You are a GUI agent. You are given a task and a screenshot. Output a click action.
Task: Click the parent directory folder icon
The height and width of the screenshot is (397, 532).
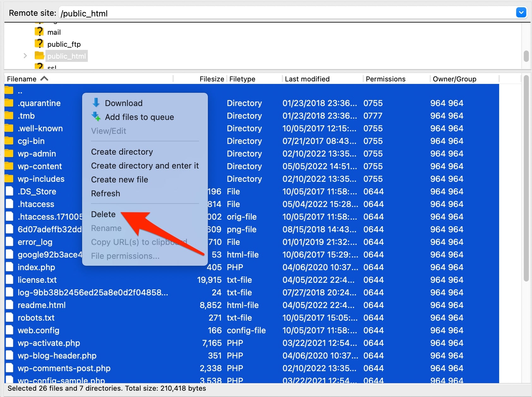click(9, 91)
